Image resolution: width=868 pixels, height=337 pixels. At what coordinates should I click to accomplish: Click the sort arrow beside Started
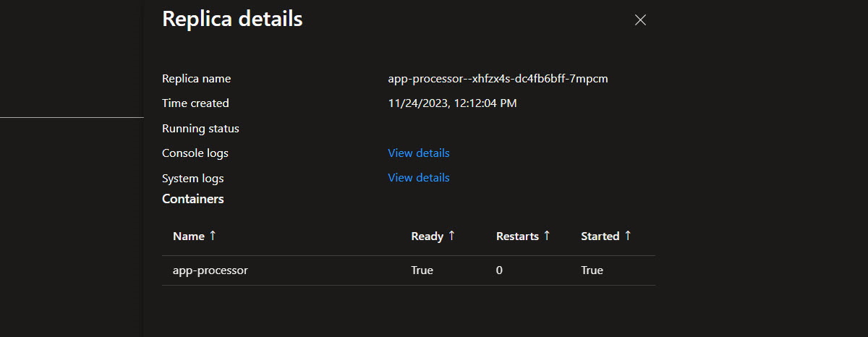(628, 236)
